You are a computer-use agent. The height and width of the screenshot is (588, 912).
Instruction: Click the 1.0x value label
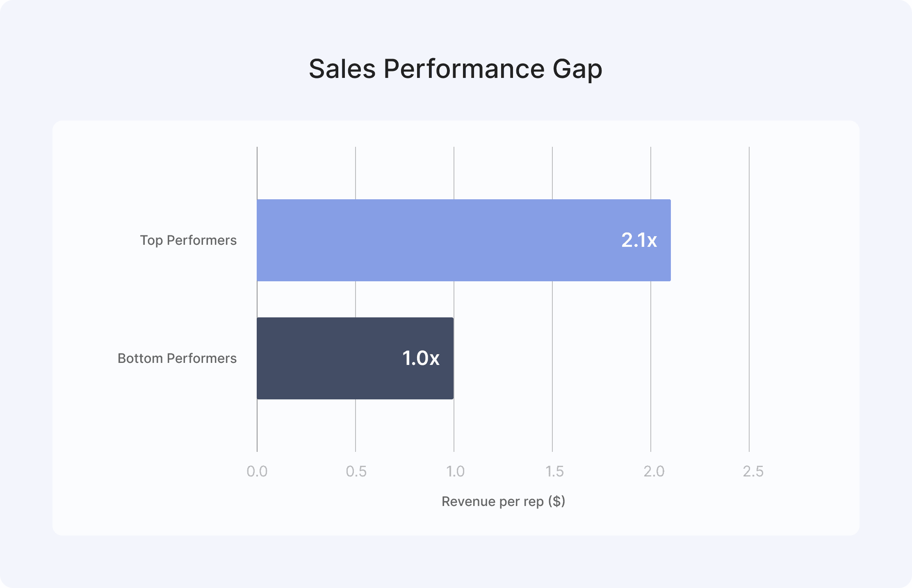point(421,358)
